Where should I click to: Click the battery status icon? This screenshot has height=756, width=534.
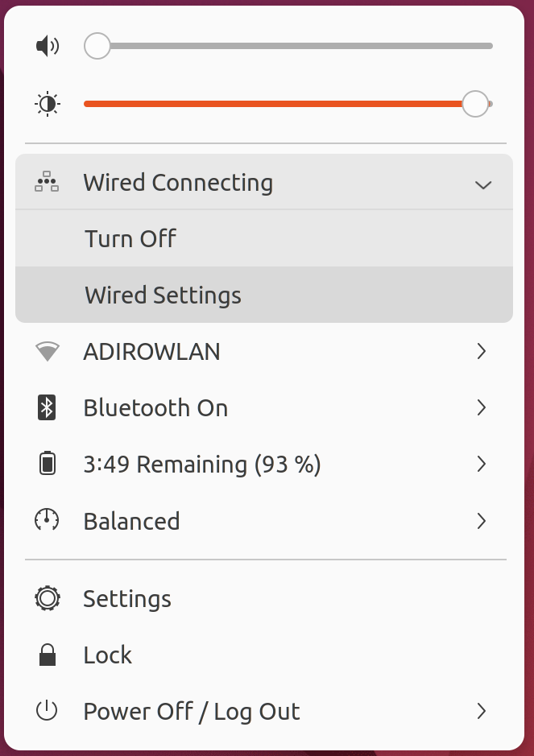(x=48, y=464)
